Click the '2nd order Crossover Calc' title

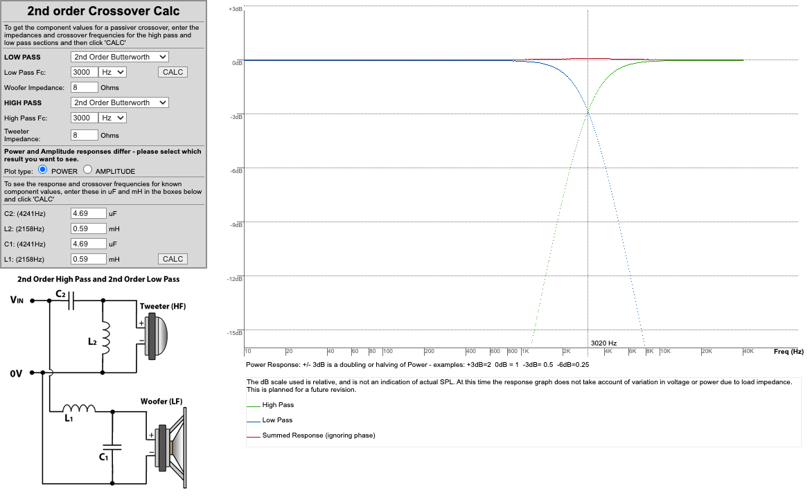(x=103, y=11)
